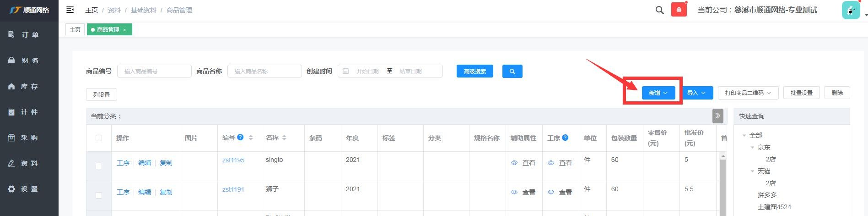
Task: Click the blue search icon button
Action: 512,71
